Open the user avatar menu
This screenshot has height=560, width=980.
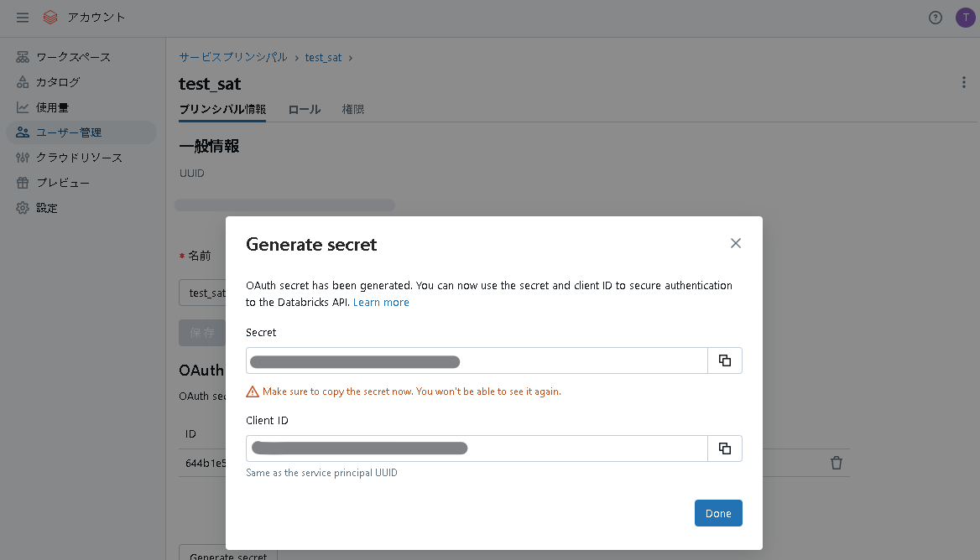[x=965, y=18]
